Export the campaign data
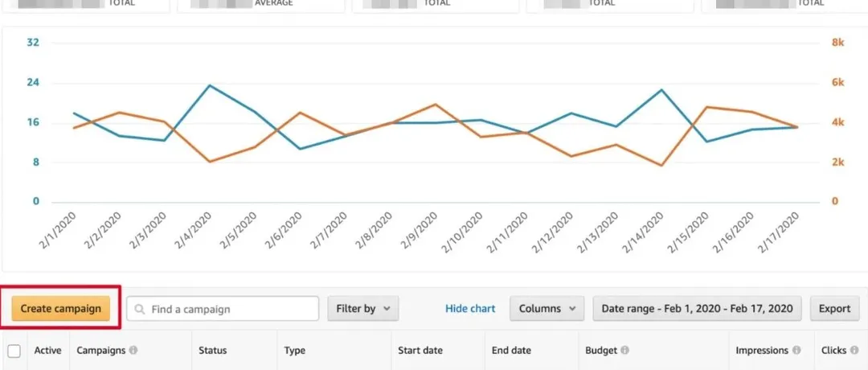This screenshot has width=868, height=370. pos(835,309)
